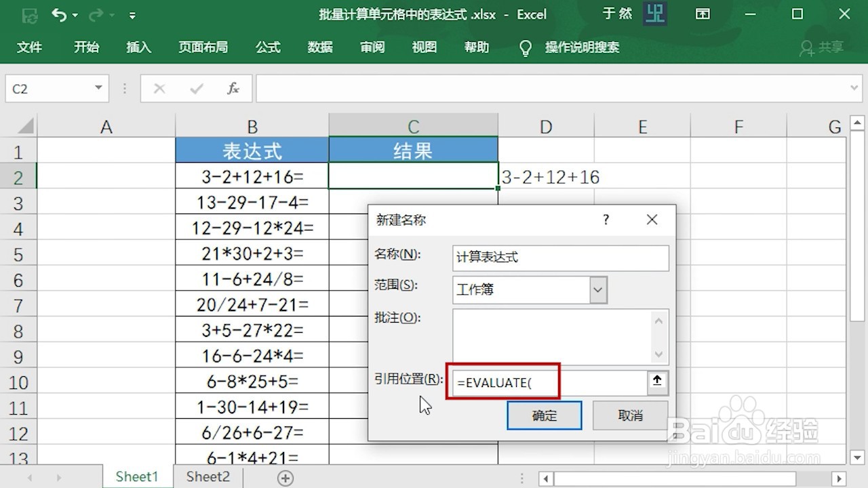Open the 范围 scope dropdown showing 工作簿
Screen dimensions: 868x488
pos(597,289)
